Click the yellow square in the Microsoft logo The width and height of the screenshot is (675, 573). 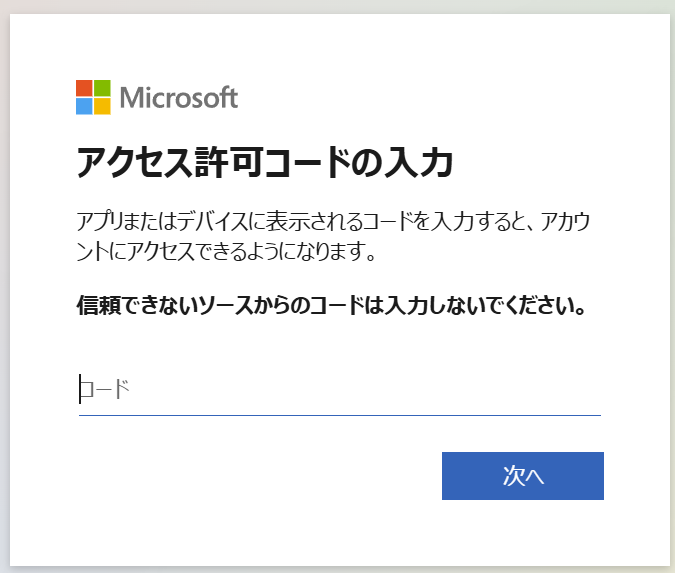(102, 106)
